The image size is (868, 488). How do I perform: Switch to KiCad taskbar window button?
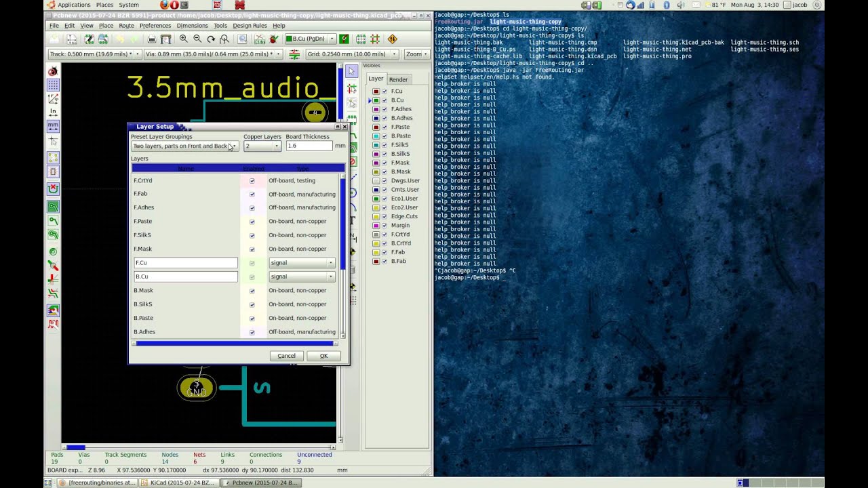pyautogui.click(x=179, y=483)
